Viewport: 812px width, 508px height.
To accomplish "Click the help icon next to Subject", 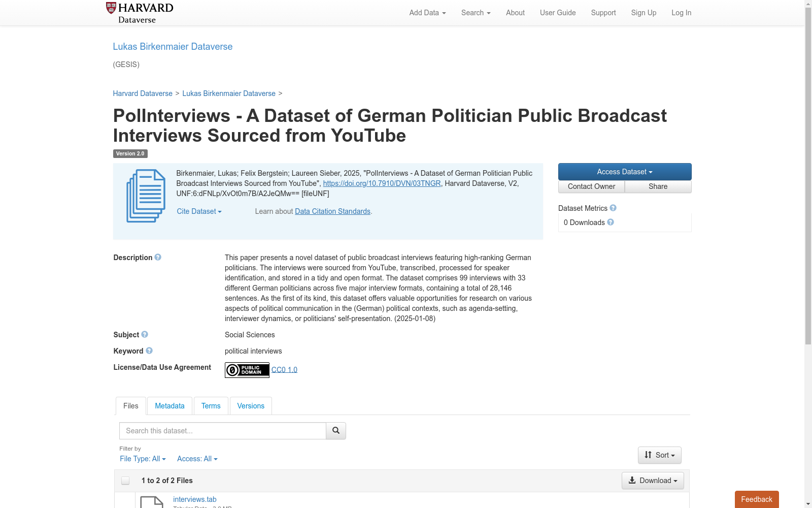I will point(145,335).
